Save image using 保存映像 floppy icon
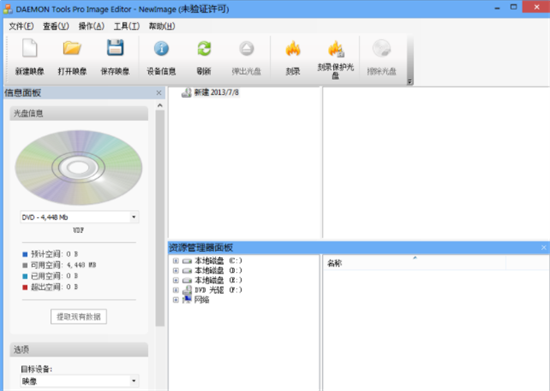The image size is (550, 391). [x=115, y=48]
